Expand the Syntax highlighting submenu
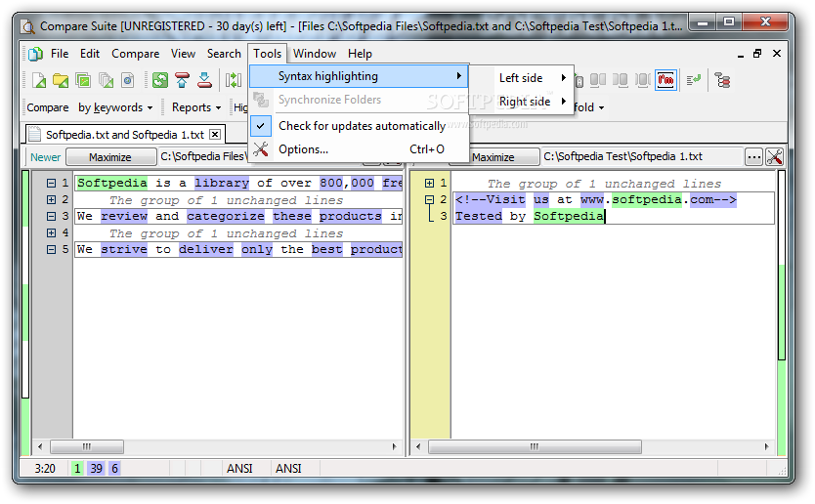Image resolution: width=815 pixels, height=504 pixels. (360, 76)
